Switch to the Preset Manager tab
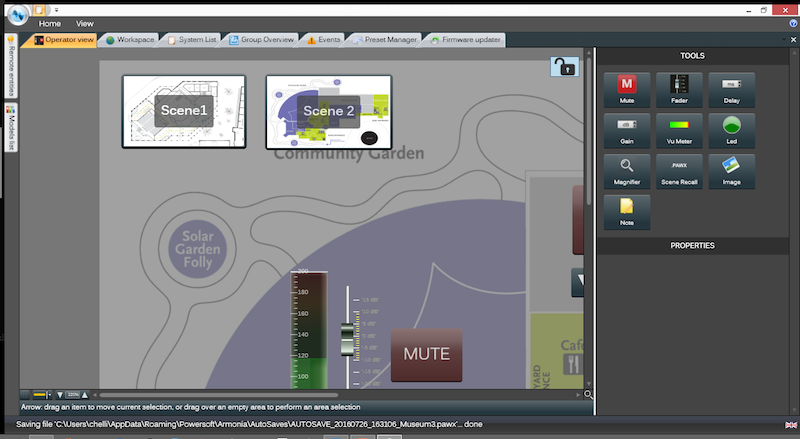 (x=384, y=40)
